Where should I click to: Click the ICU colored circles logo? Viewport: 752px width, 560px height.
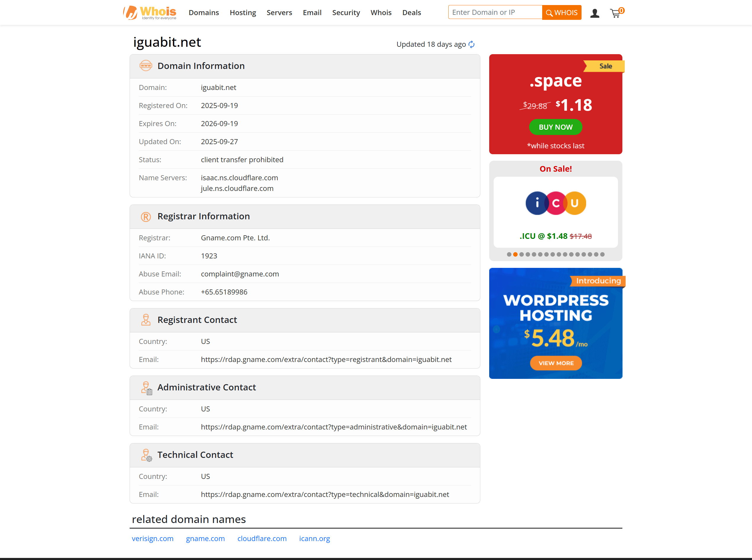[x=556, y=203]
